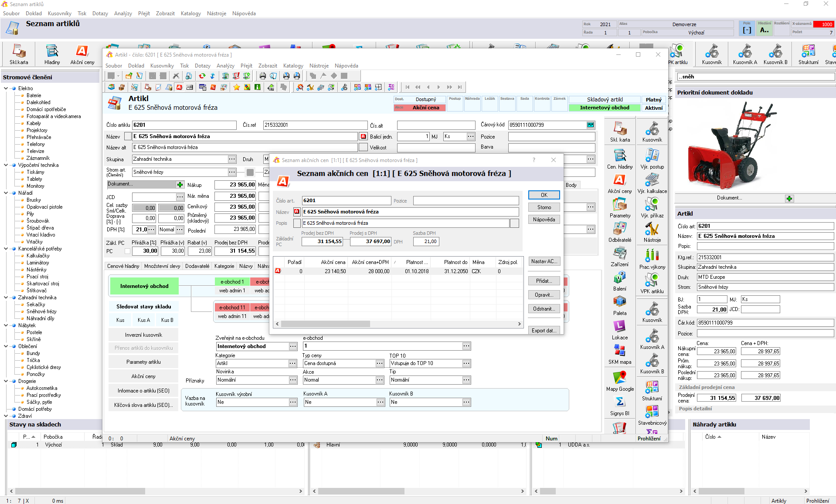Click the barcode icon in Artikl toolbar
The height and width of the screenshot is (504, 836).
190,88
